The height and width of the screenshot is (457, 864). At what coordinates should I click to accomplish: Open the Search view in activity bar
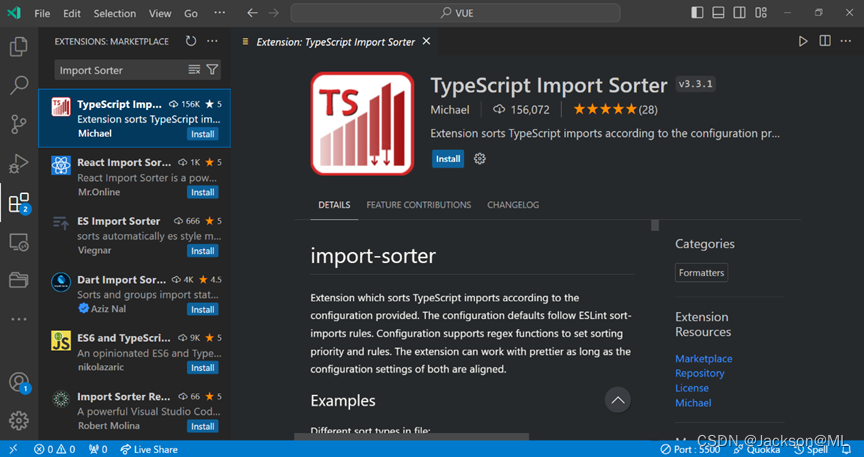[19, 85]
